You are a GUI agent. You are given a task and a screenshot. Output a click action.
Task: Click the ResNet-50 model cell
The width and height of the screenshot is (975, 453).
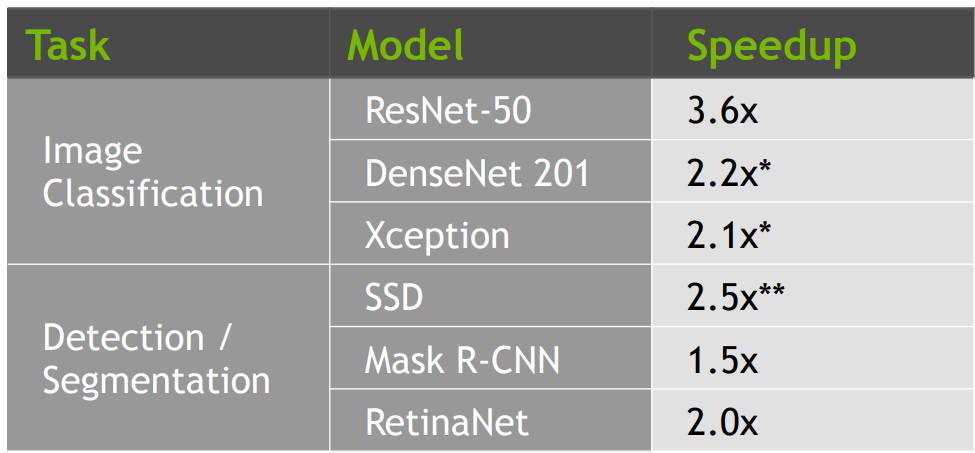point(490,109)
